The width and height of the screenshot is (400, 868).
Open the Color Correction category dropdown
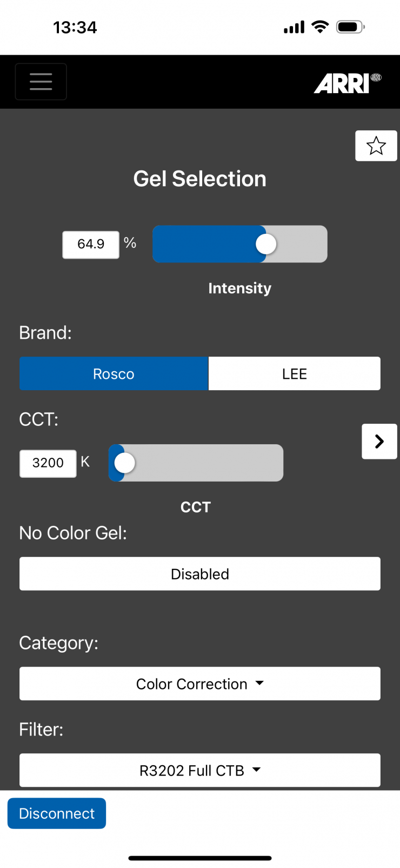point(200,684)
